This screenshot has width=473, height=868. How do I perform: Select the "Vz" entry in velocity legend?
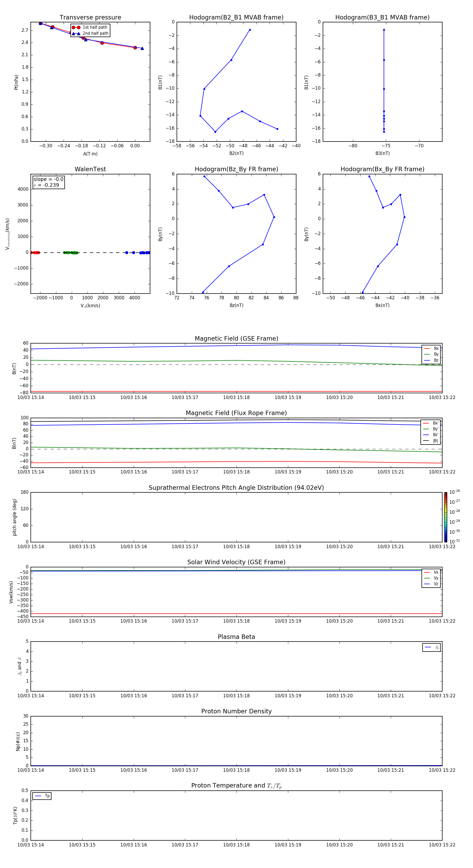pos(431,584)
